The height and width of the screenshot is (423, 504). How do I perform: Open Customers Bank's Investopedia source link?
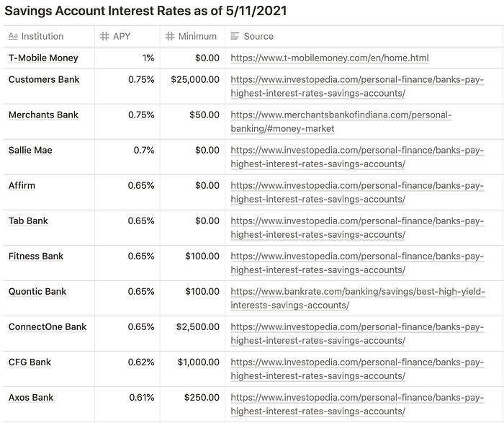click(357, 80)
